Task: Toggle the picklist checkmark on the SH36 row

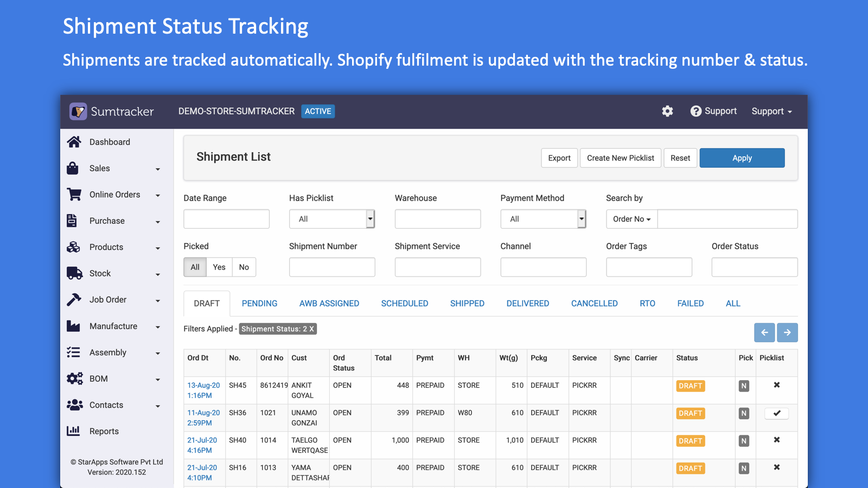Action: pos(776,413)
